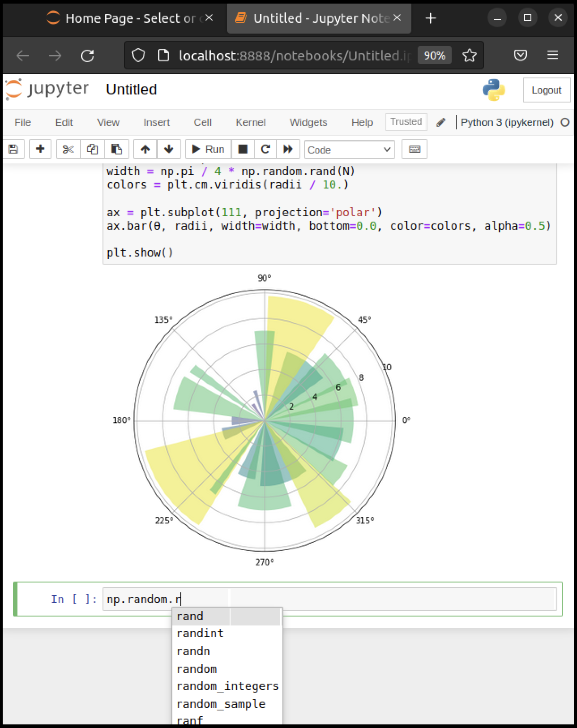Click the save and checkpoint icon
Image resolution: width=577 pixels, height=728 pixels.
click(x=13, y=149)
